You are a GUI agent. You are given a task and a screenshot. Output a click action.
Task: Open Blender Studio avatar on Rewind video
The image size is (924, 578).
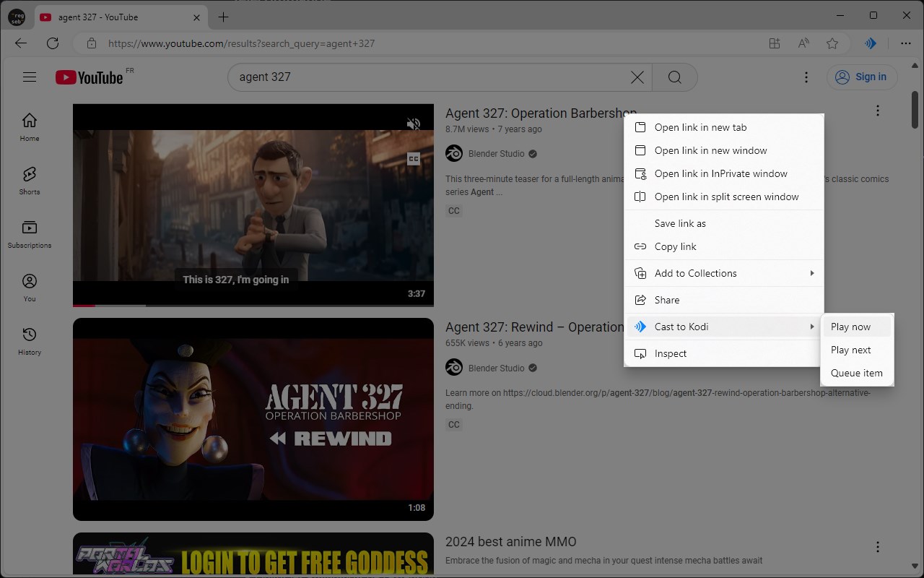(454, 368)
